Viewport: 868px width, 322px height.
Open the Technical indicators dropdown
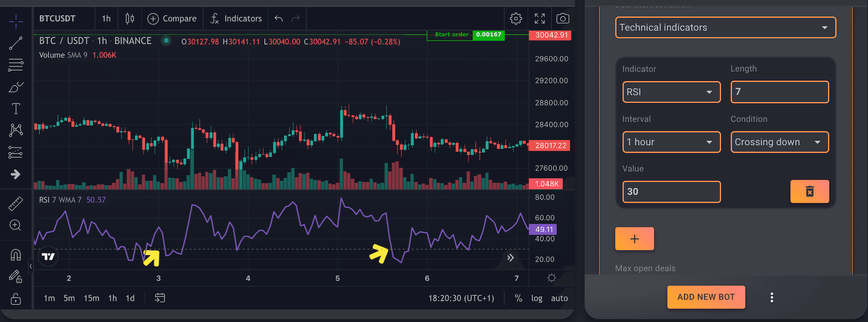(x=726, y=28)
